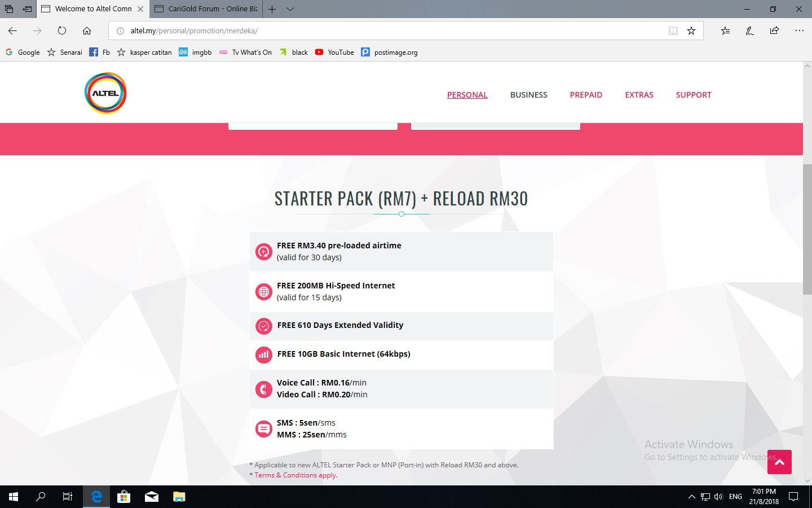Click the SMS message icon
The width and height of the screenshot is (812, 508).
(x=264, y=429)
